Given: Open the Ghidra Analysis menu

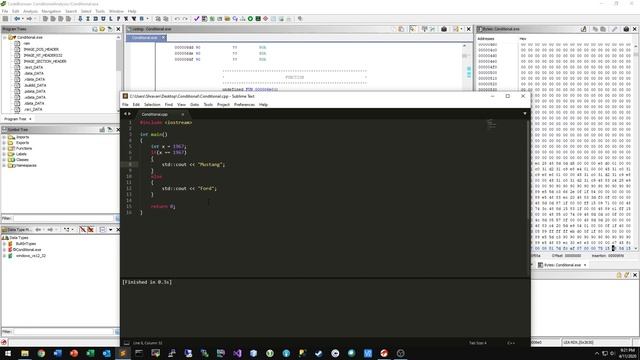Looking at the screenshot, I should 30,11.
